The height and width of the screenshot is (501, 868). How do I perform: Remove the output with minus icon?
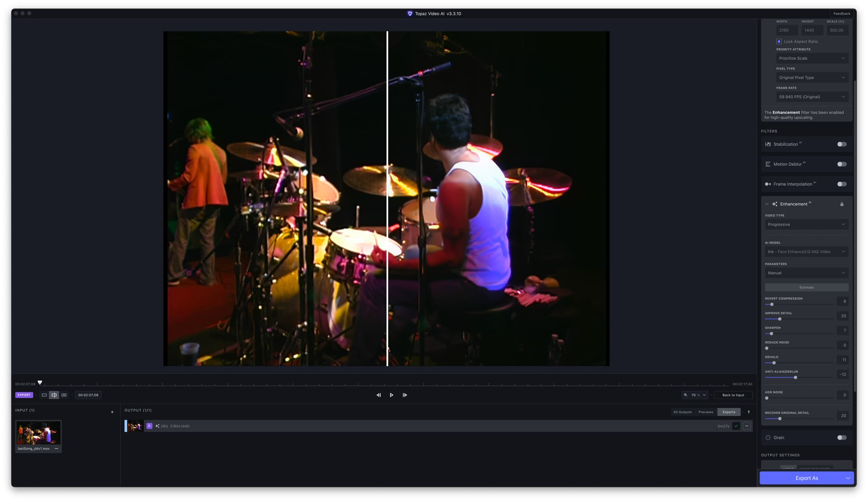point(746,426)
